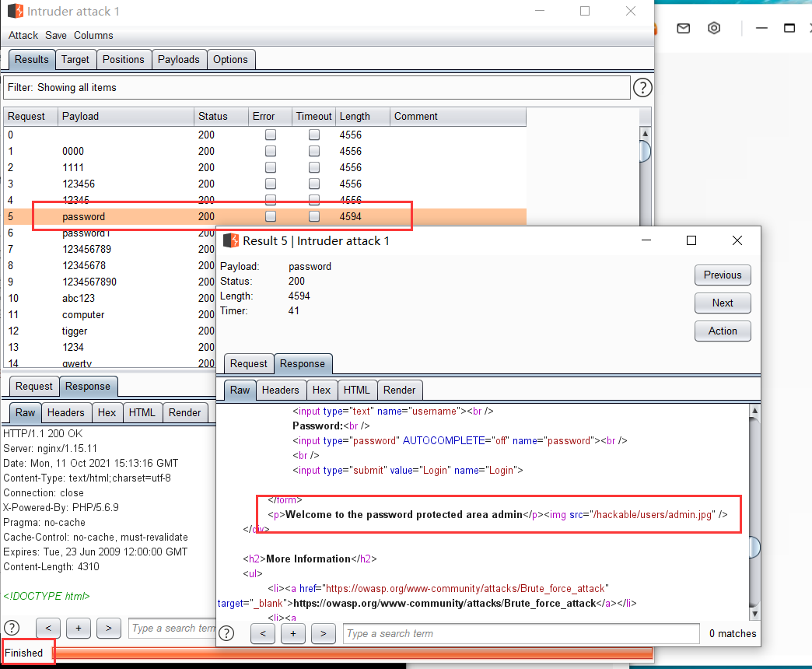The height and width of the screenshot is (669, 812).
Task: Switch to Hex view in main window pane
Action: tap(107, 413)
